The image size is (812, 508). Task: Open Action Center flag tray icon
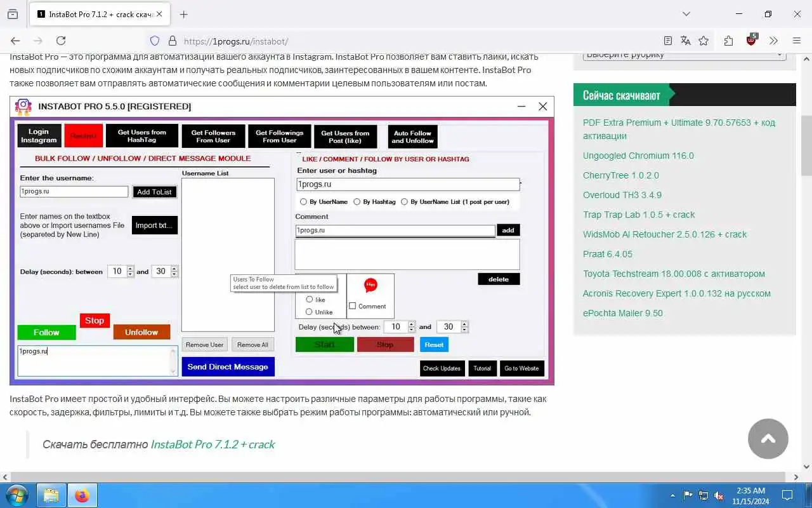[x=688, y=495]
